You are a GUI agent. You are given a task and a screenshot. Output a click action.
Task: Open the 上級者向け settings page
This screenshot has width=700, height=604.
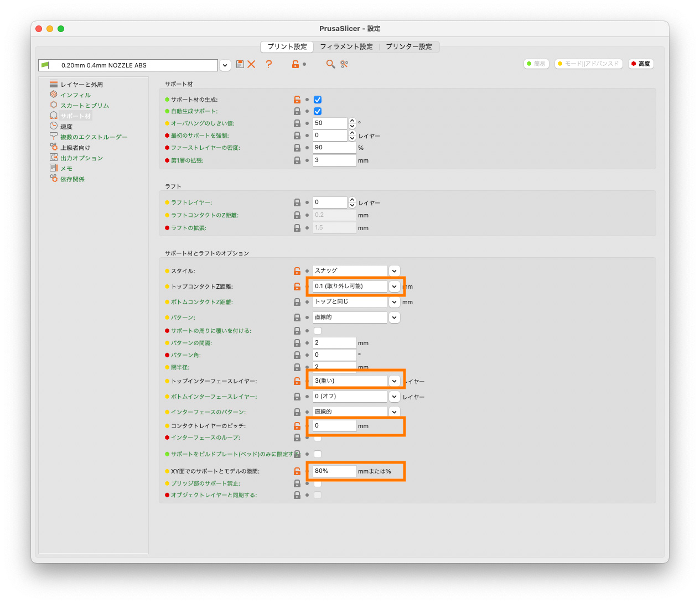(x=75, y=148)
